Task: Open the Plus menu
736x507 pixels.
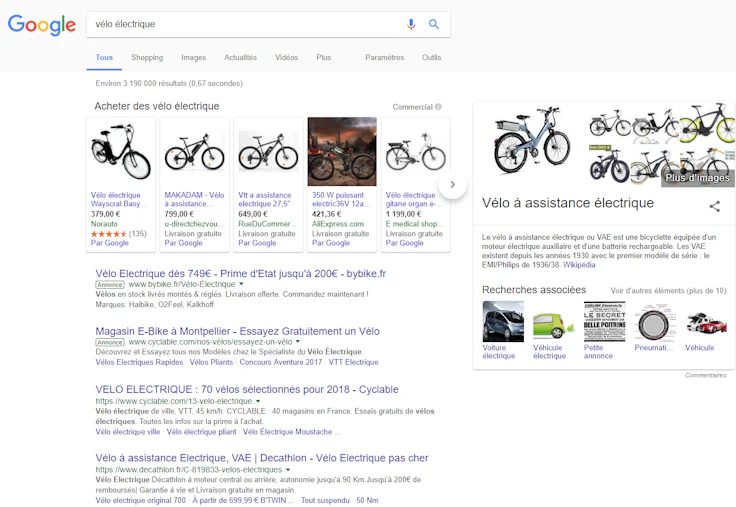Action: tap(323, 57)
